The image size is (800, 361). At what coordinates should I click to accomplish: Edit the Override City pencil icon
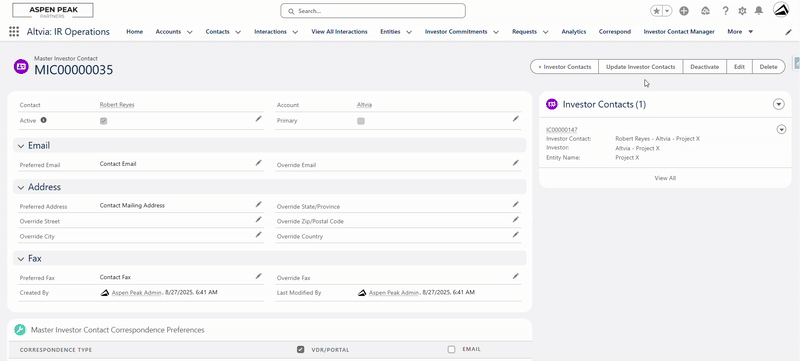coord(259,234)
